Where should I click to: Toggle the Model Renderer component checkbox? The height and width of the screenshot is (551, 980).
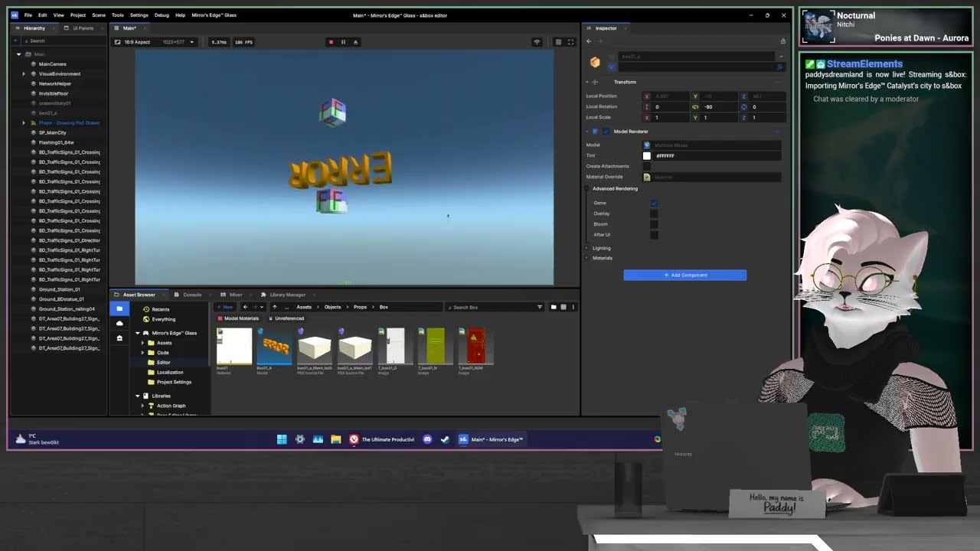click(x=606, y=132)
